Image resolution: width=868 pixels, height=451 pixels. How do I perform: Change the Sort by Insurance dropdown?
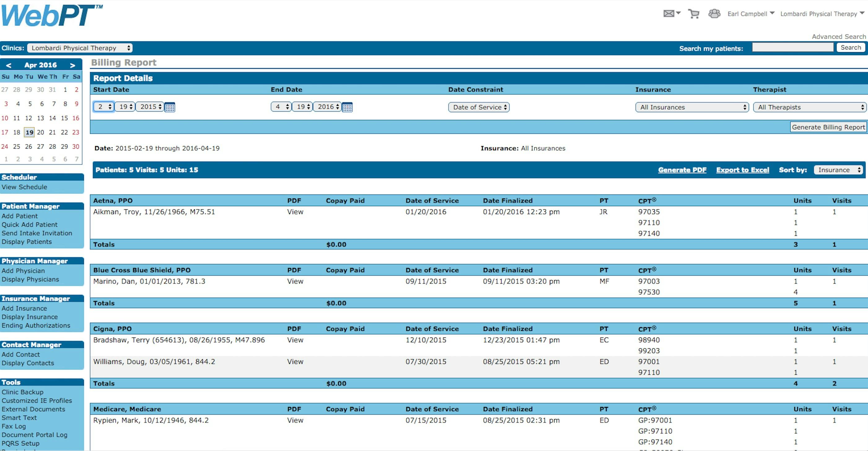(x=838, y=170)
